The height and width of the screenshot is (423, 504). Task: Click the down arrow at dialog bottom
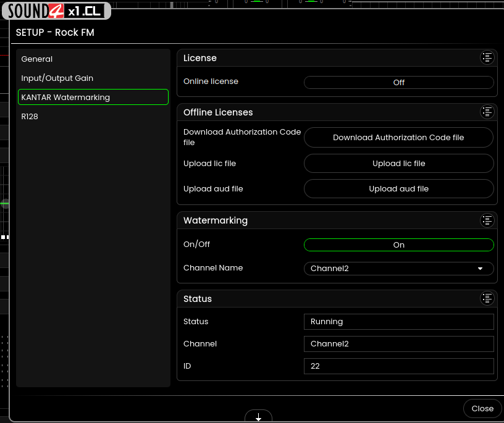click(258, 417)
